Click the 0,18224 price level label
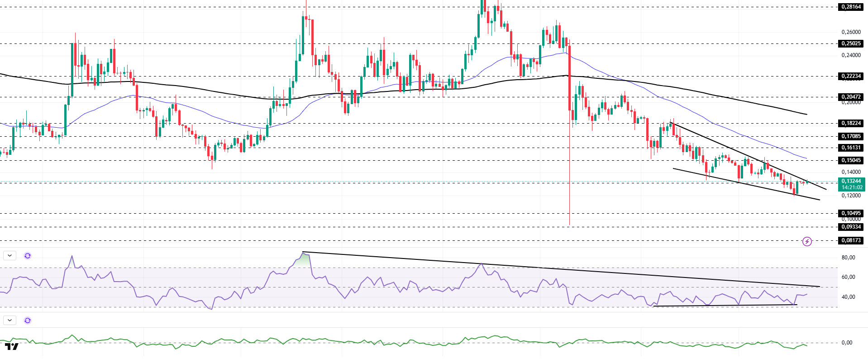The image size is (868, 359). [x=851, y=123]
